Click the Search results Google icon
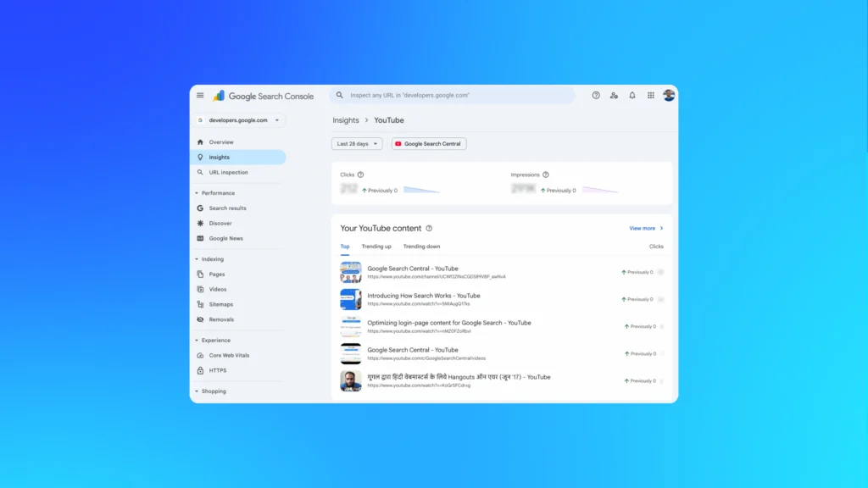Image resolution: width=868 pixels, height=488 pixels. click(x=200, y=208)
